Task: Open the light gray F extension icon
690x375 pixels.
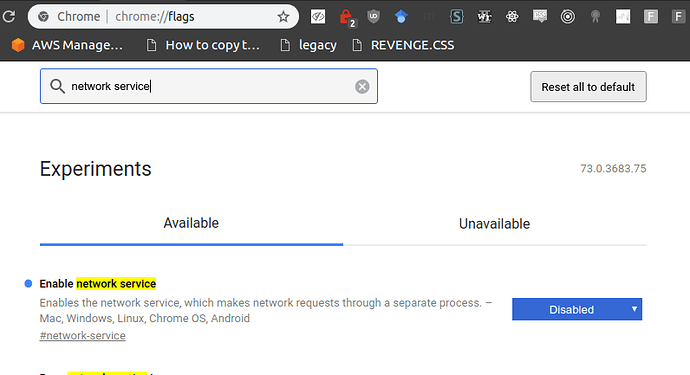Action: point(651,17)
